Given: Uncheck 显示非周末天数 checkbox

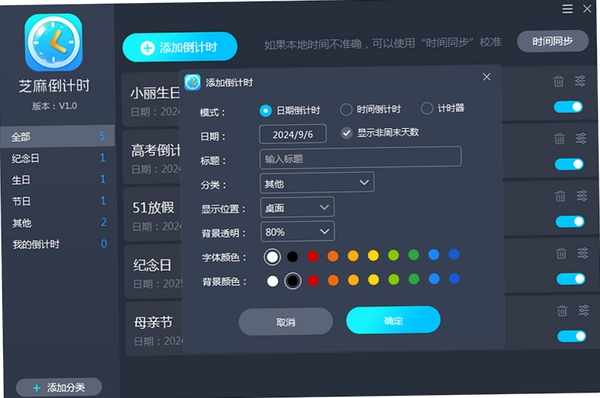Looking at the screenshot, I should click(346, 133).
